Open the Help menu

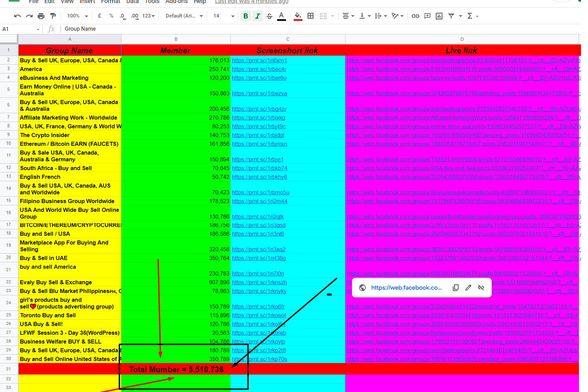coord(200,2)
